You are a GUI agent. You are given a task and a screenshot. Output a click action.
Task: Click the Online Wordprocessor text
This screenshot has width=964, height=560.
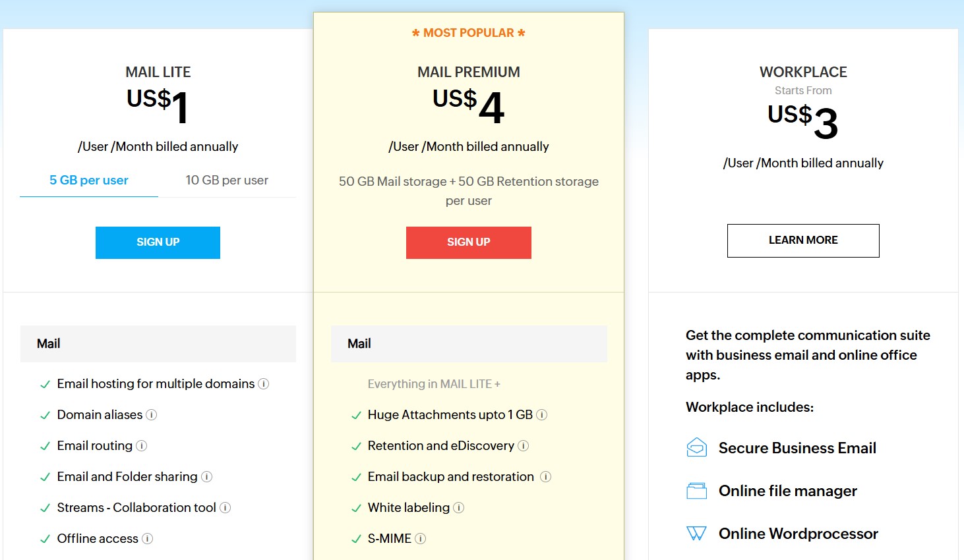click(x=798, y=534)
